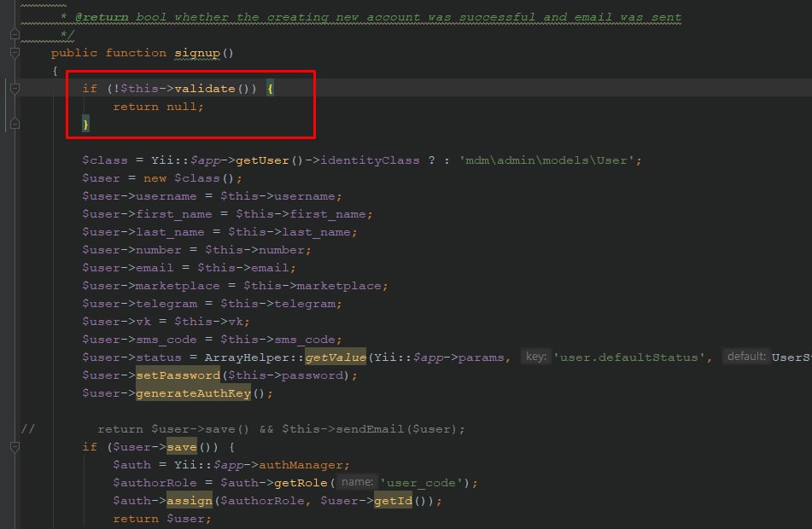
Task: Click the identityClass property
Action: click(371, 160)
